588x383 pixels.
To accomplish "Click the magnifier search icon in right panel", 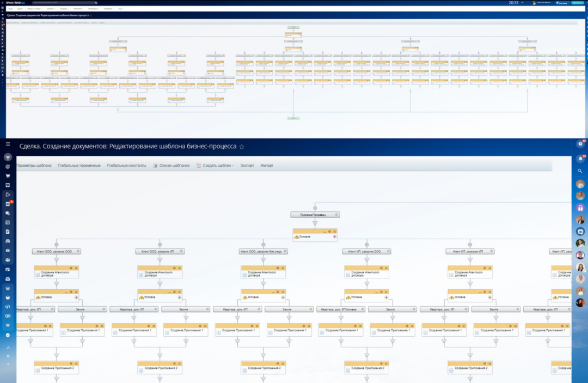I will (580, 171).
